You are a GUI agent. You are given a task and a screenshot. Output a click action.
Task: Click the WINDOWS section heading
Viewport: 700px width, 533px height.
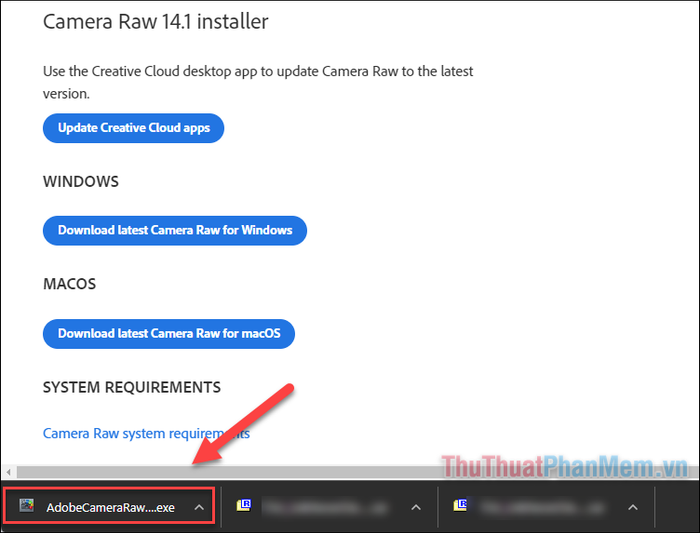[x=81, y=182]
